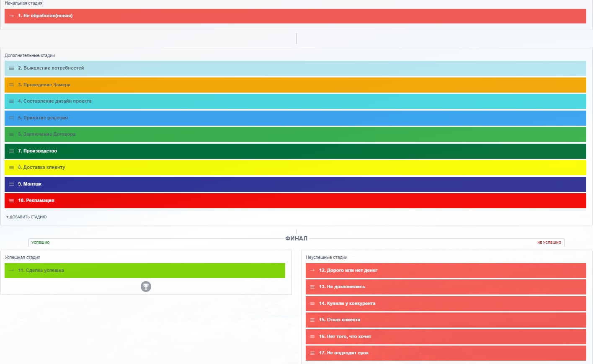Click the stage name "1. Не обработан(новая)"
The width and height of the screenshot is (593, 364).
(45, 16)
